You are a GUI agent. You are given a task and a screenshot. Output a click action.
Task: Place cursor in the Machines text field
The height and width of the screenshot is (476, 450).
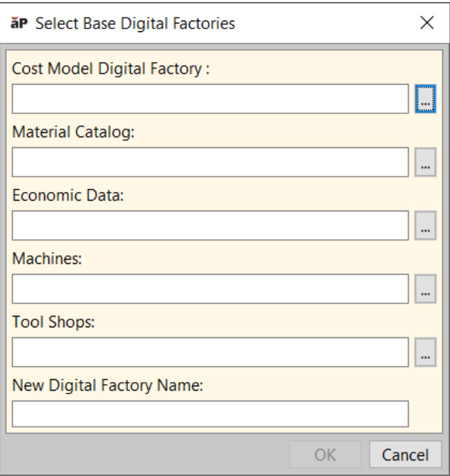(210, 290)
